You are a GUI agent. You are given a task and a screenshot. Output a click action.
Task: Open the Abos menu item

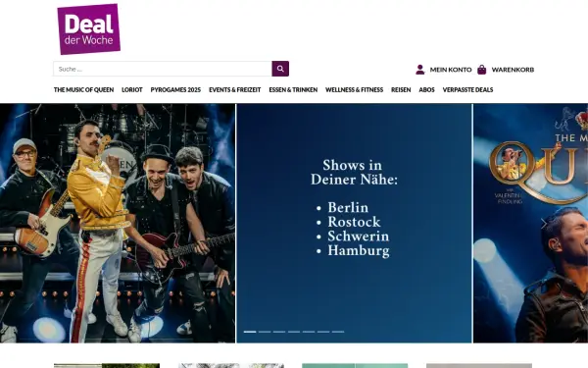(426, 89)
